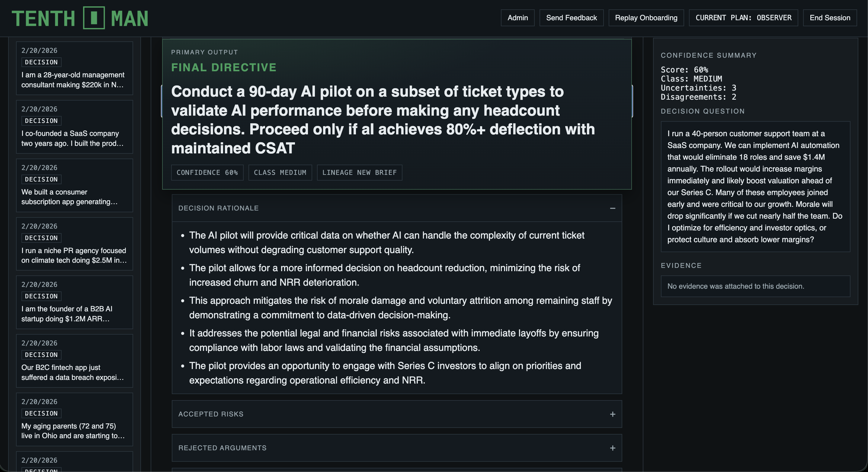
Task: Click End Session
Action: click(830, 18)
